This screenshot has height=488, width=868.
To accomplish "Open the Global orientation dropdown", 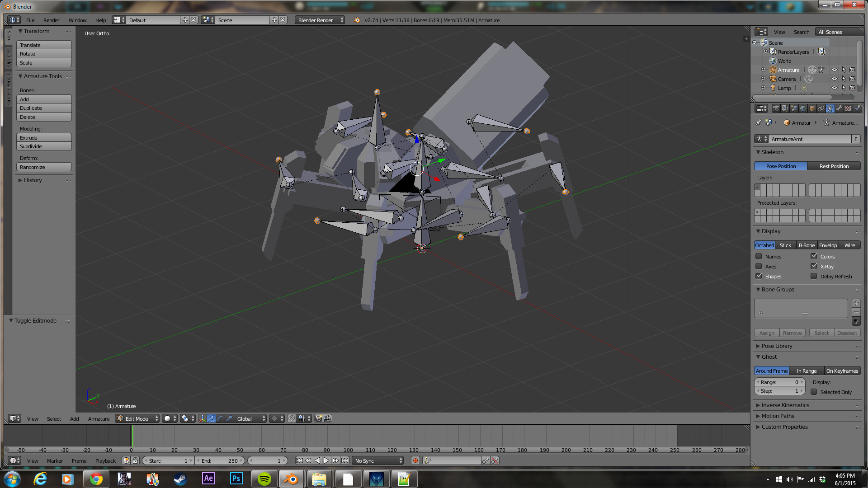I will [251, 418].
